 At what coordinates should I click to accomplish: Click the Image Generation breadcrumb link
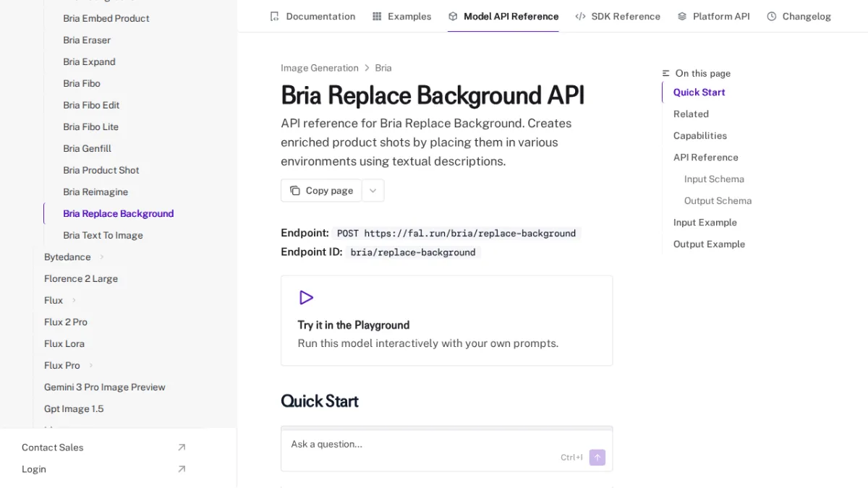[320, 68]
